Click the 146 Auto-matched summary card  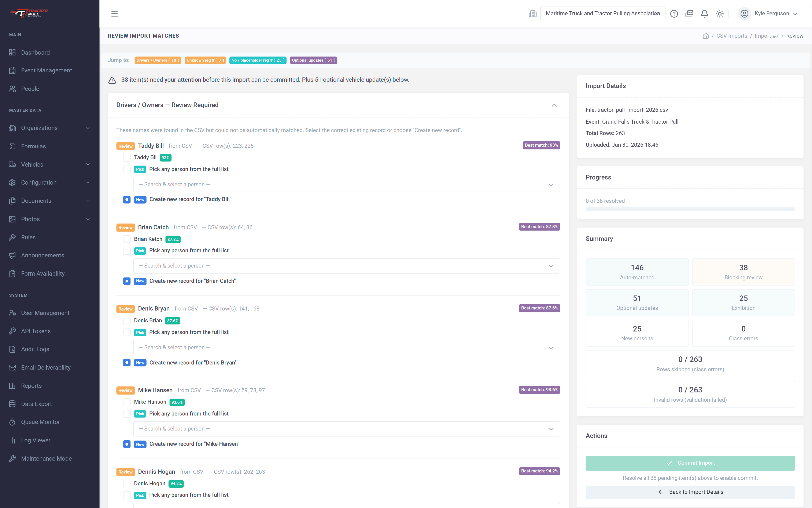tap(637, 272)
